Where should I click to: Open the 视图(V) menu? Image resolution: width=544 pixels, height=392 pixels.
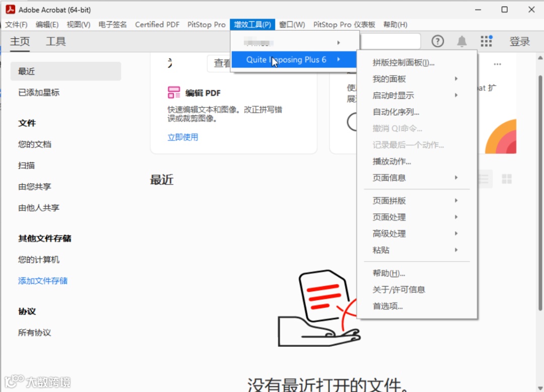[x=79, y=25]
